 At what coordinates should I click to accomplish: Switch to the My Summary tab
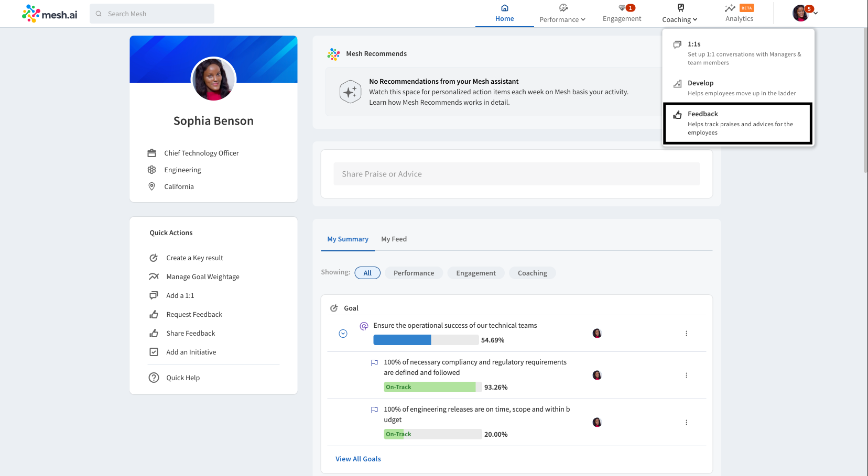pos(348,239)
